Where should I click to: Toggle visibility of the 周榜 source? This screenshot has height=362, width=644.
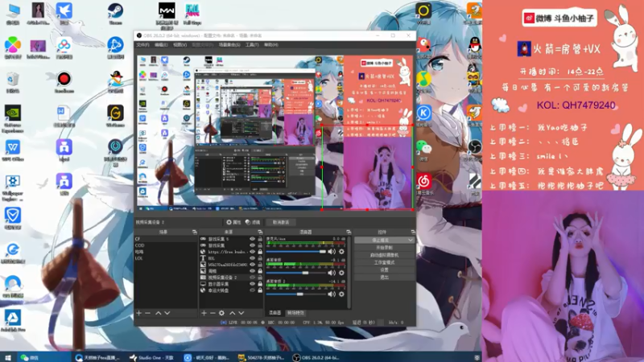pos(253,271)
